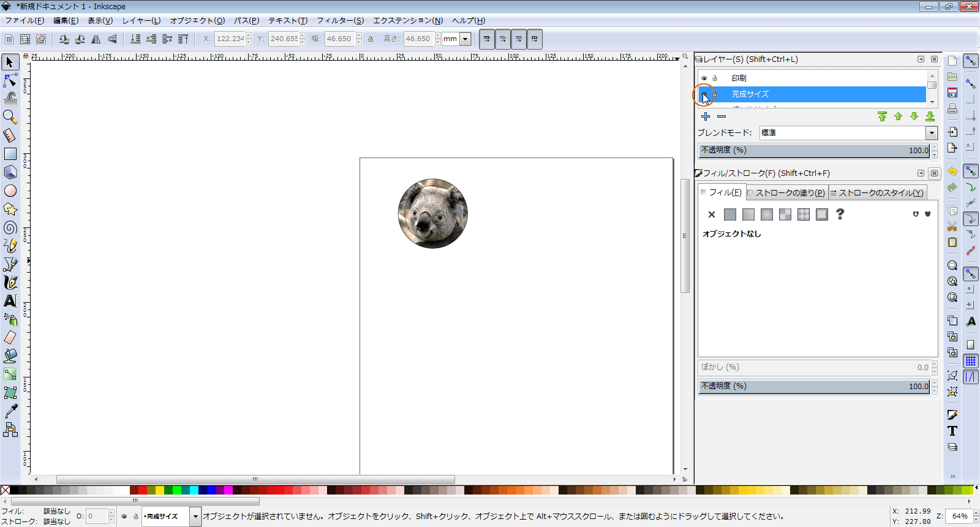Open the フィルター menu
This screenshot has height=527, width=980.
(x=340, y=20)
